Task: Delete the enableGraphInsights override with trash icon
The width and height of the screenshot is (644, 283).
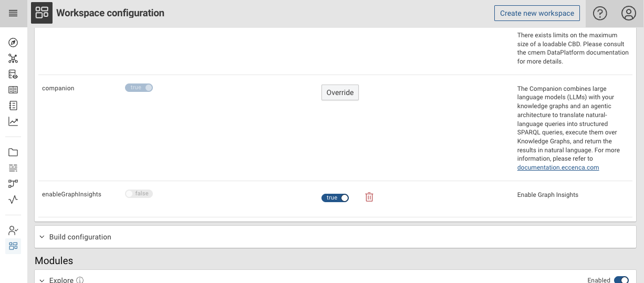Action: point(369,197)
